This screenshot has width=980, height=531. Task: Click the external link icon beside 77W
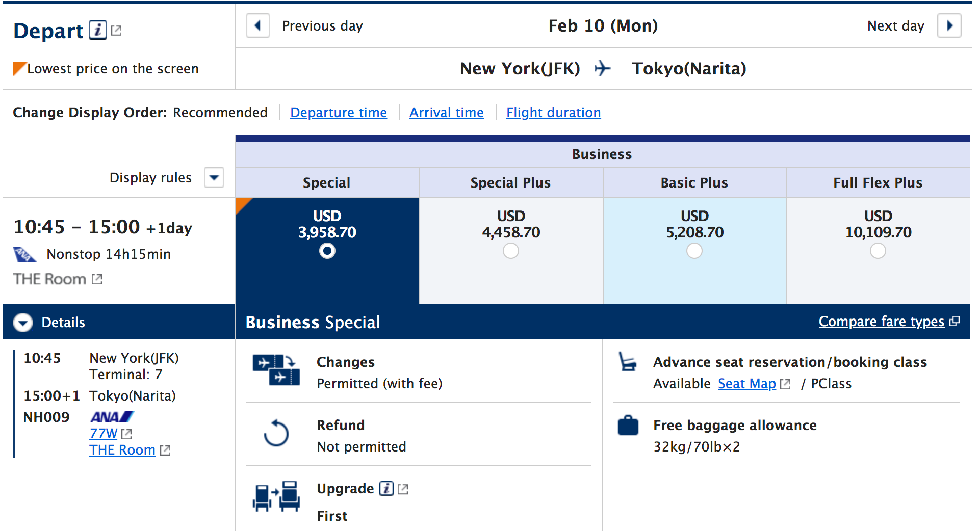127,434
